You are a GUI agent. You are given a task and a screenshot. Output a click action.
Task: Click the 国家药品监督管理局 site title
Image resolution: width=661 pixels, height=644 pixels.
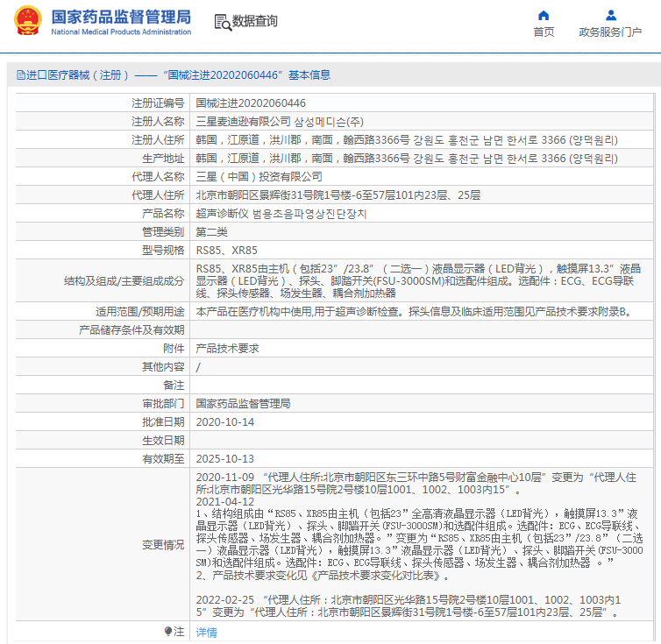[x=121, y=17]
